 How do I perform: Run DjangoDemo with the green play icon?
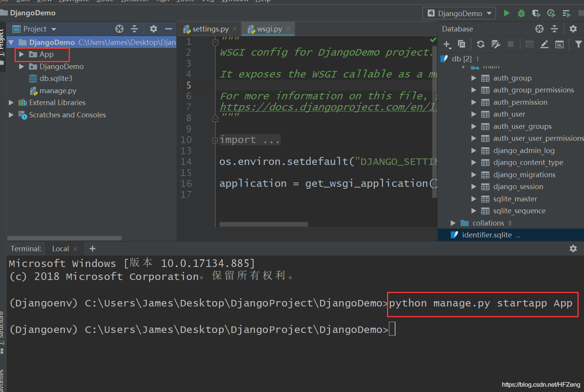pos(507,13)
